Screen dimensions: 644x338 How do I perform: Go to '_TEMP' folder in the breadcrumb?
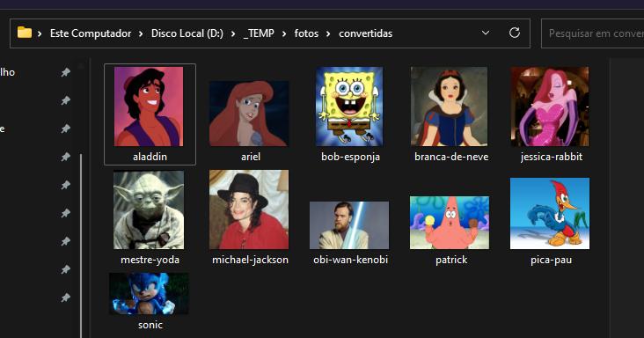[259, 33]
